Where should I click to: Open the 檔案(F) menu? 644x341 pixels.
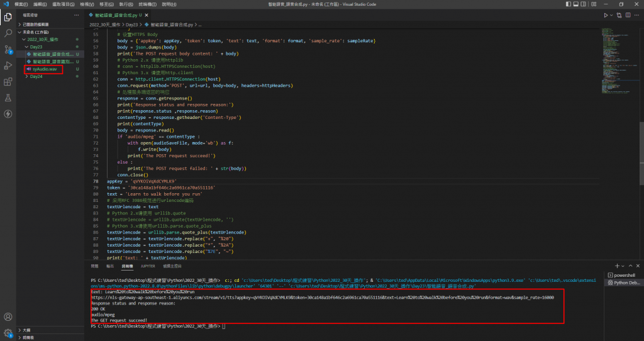click(x=21, y=4)
